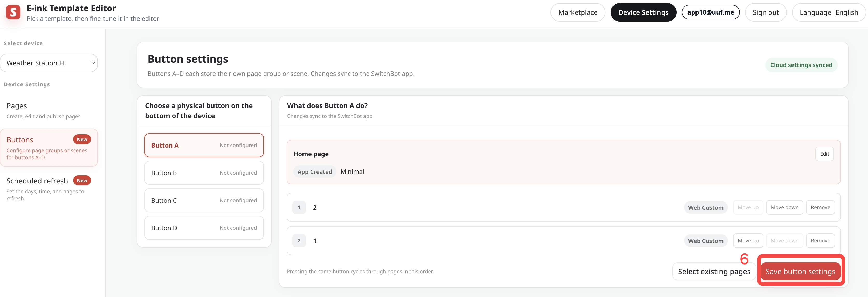Open the Pages settings section
The image size is (868, 297).
point(49,110)
